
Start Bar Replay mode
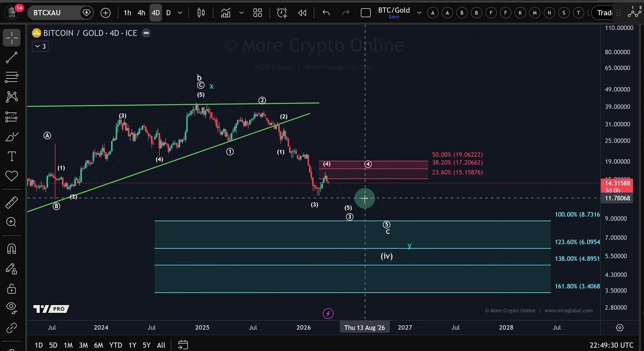click(302, 13)
